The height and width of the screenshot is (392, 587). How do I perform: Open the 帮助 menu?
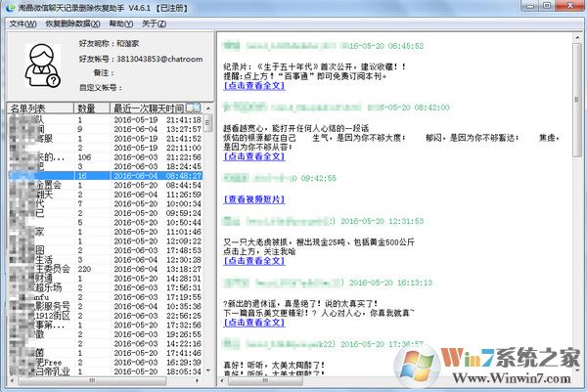click(x=122, y=22)
